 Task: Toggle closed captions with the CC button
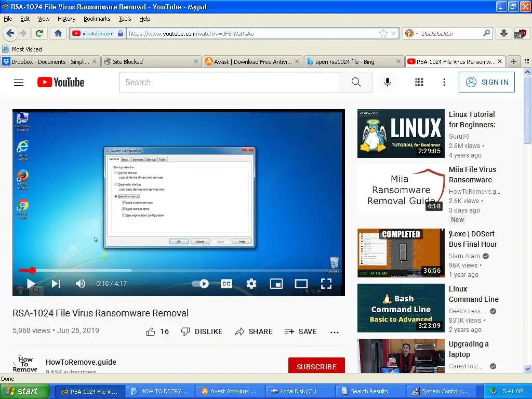coord(227,283)
